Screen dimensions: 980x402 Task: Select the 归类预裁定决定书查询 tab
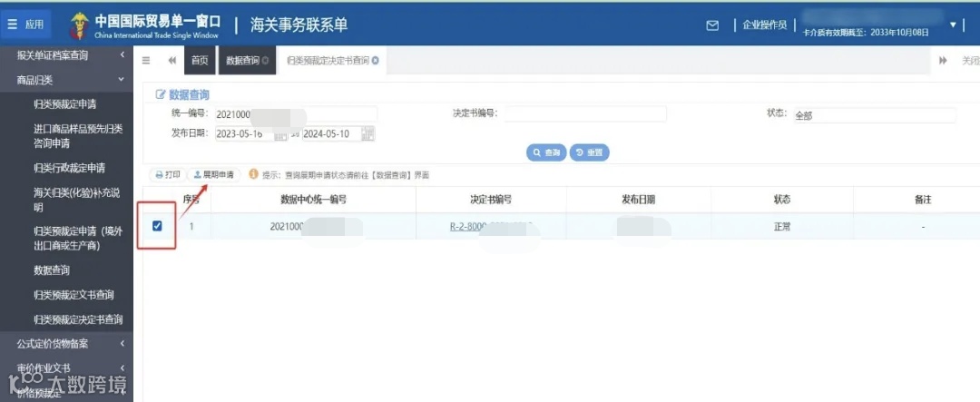coord(328,61)
